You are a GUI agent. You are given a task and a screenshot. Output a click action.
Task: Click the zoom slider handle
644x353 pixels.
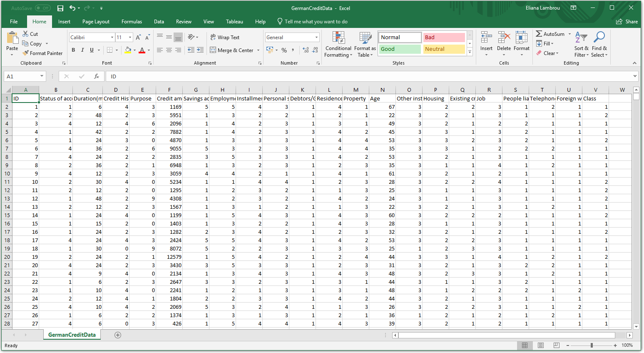592,345
